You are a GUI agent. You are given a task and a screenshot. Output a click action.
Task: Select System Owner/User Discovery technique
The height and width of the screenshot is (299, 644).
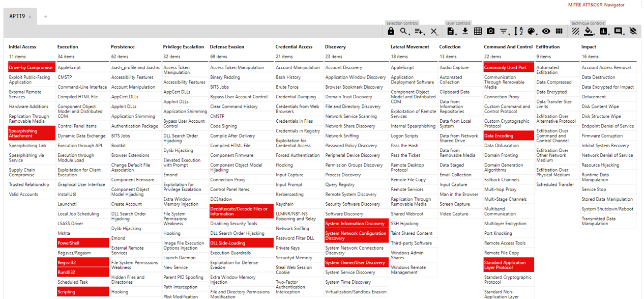click(x=356, y=263)
